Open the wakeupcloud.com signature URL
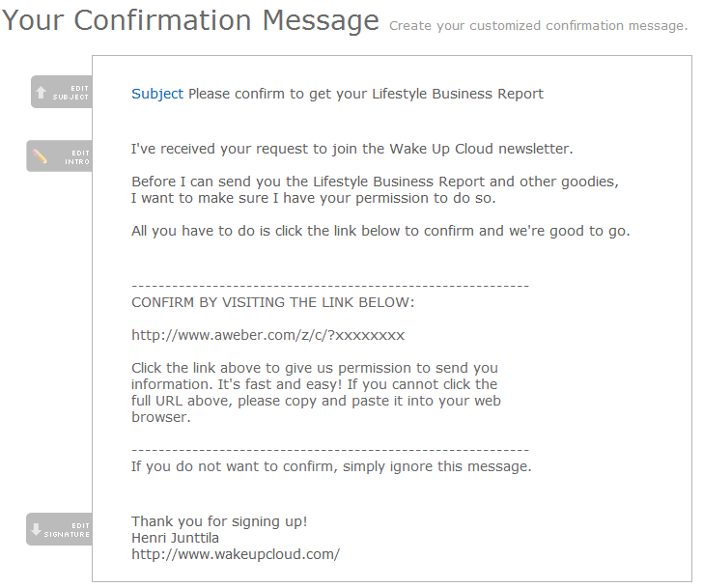Viewport: 703px width, 588px height. (235, 554)
